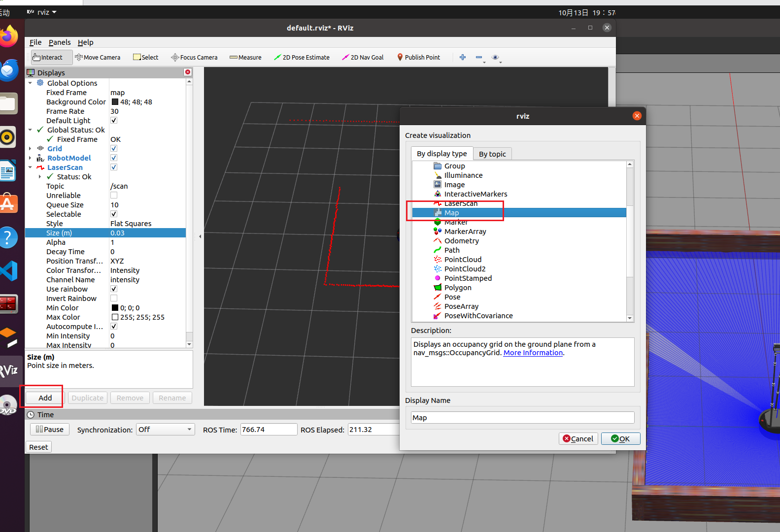This screenshot has height=532, width=780.
Task: Switch to By display type tab
Action: coord(442,154)
